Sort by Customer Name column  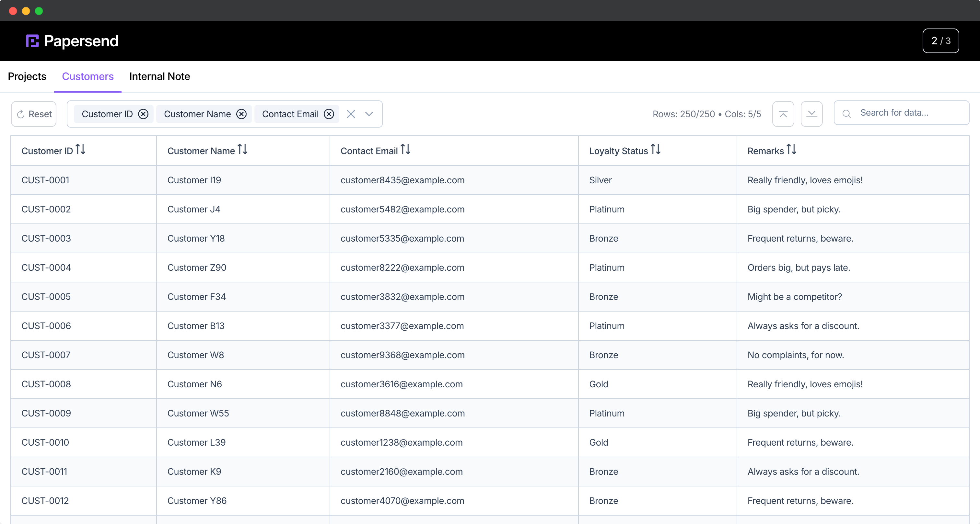click(x=242, y=150)
